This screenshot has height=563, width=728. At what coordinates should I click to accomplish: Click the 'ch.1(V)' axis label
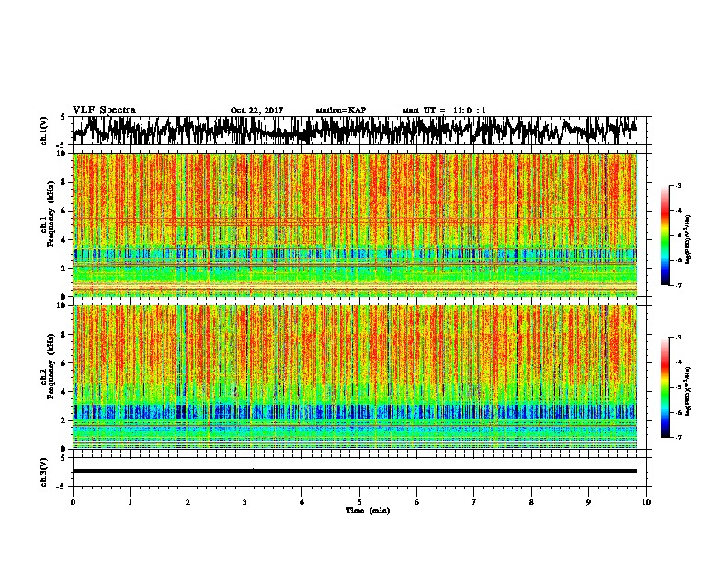click(x=44, y=131)
